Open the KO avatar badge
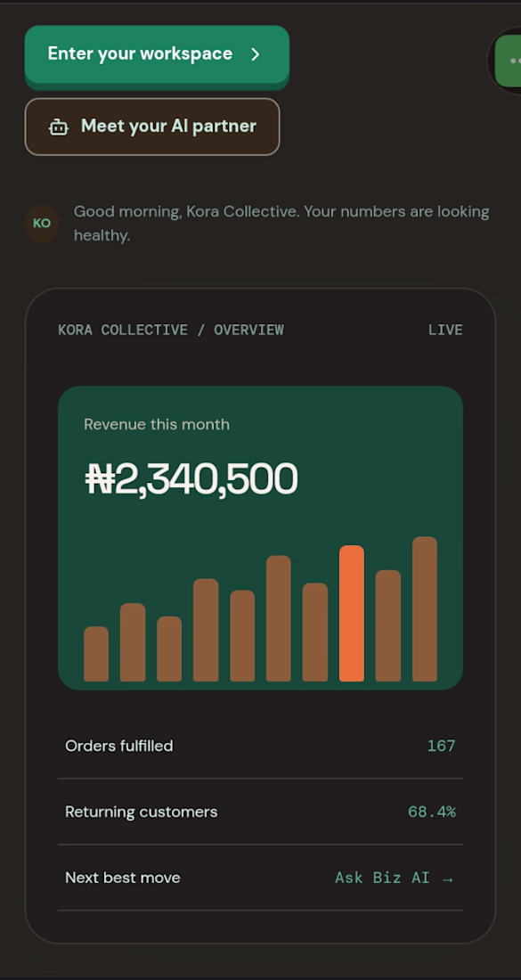 point(42,223)
